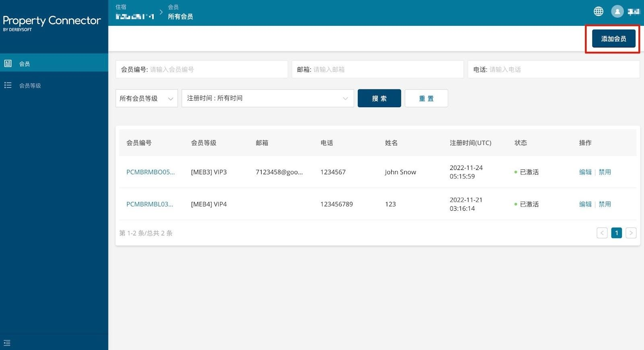Screen dimensions: 644x350
Task: Click 编辑 for member 123
Action: point(585,204)
